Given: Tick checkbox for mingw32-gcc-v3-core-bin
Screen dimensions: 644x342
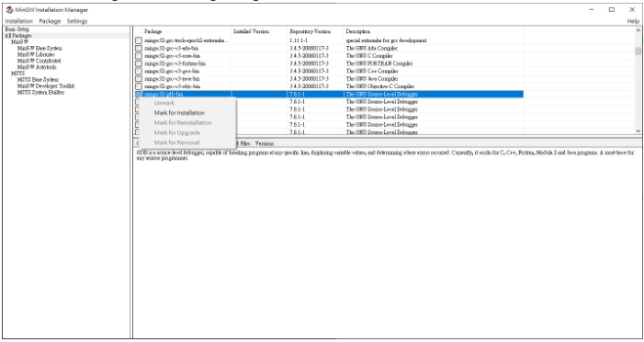Looking at the screenshot, I should [139, 56].
